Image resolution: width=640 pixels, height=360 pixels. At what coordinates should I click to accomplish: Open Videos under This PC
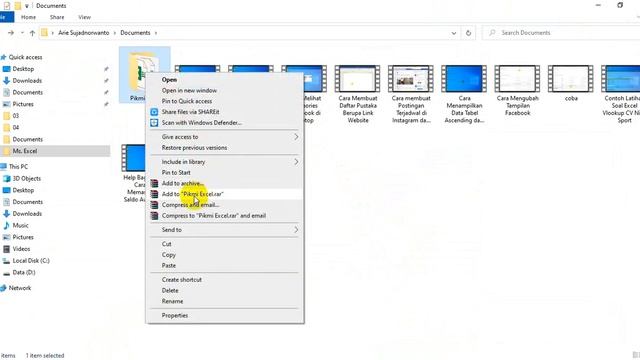coord(21,249)
